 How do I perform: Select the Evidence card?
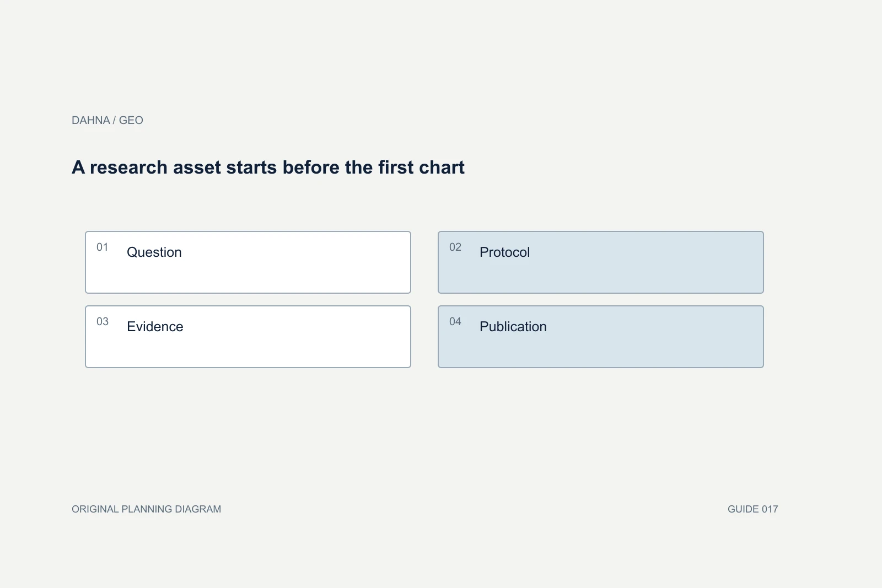point(248,337)
